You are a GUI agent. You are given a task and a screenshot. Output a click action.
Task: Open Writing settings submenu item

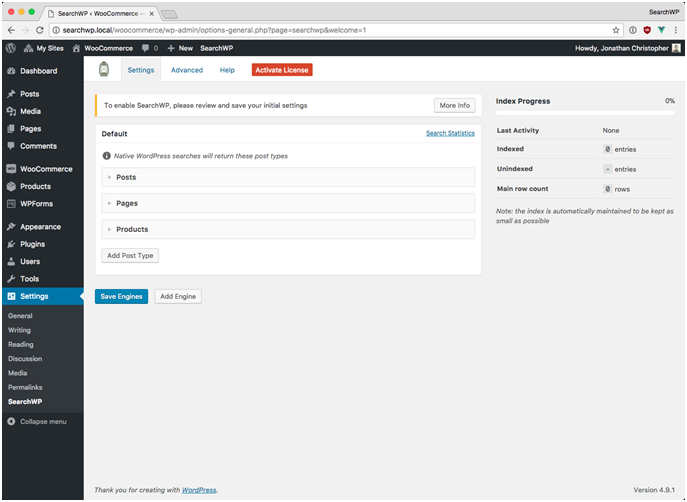point(19,330)
